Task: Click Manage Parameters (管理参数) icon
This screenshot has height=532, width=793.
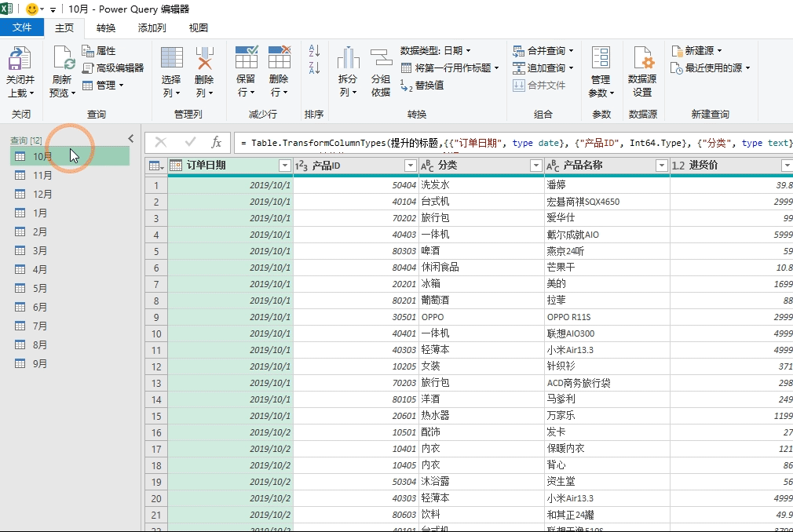Action: pos(601,57)
